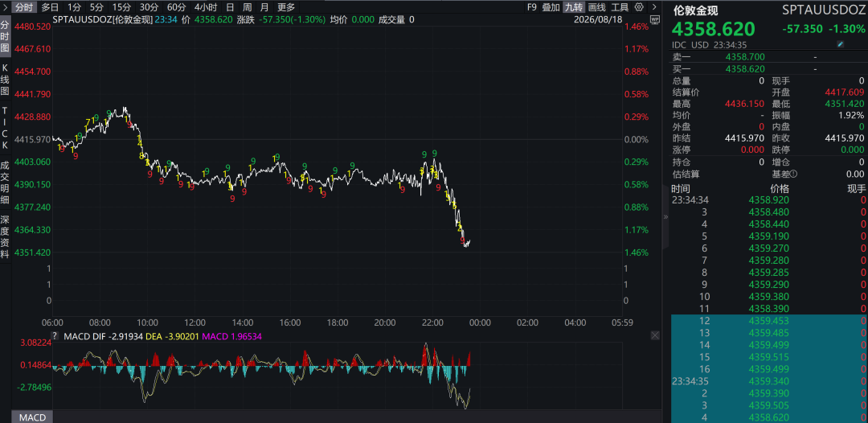Screen dimensions: 868x423
Task: Click the large 4358.620 last price
Action: 714,29
